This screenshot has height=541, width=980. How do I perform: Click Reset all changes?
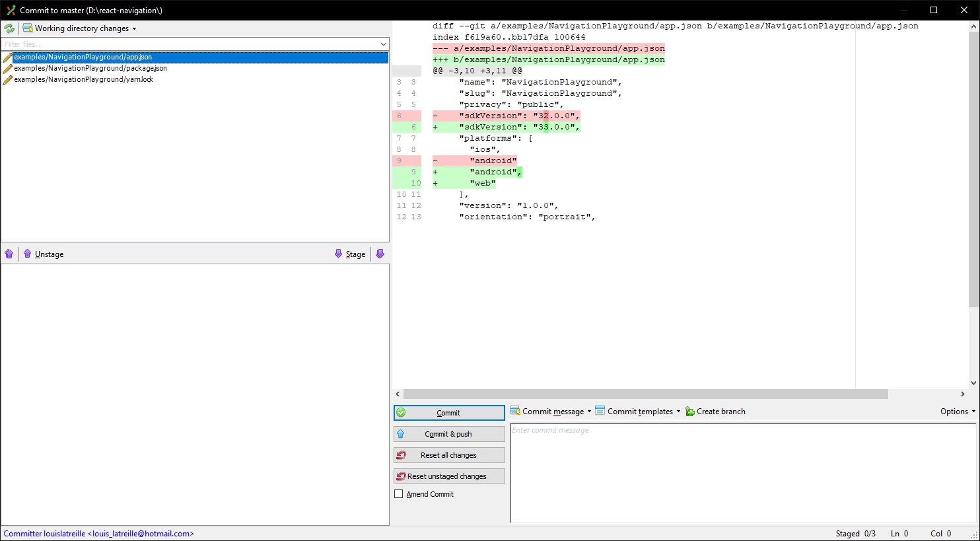click(x=449, y=454)
